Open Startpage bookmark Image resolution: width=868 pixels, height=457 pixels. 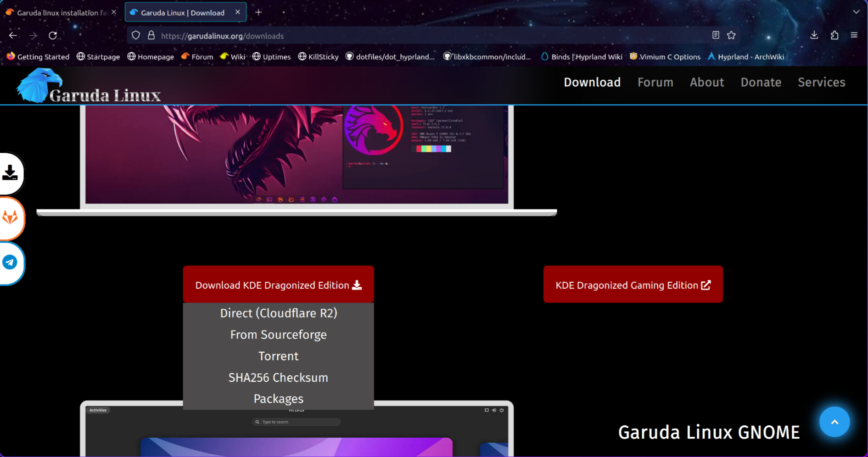98,56
